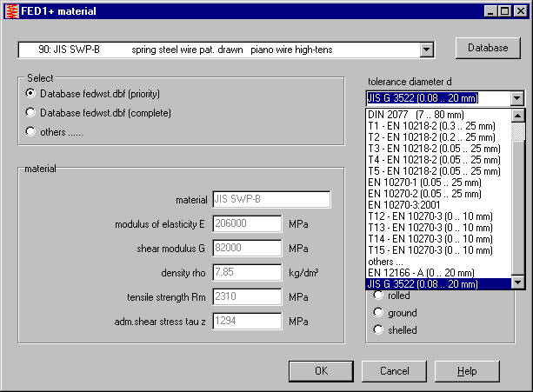Select Database fedwst.dbf (complete) radio option
533x392 pixels.
point(31,112)
